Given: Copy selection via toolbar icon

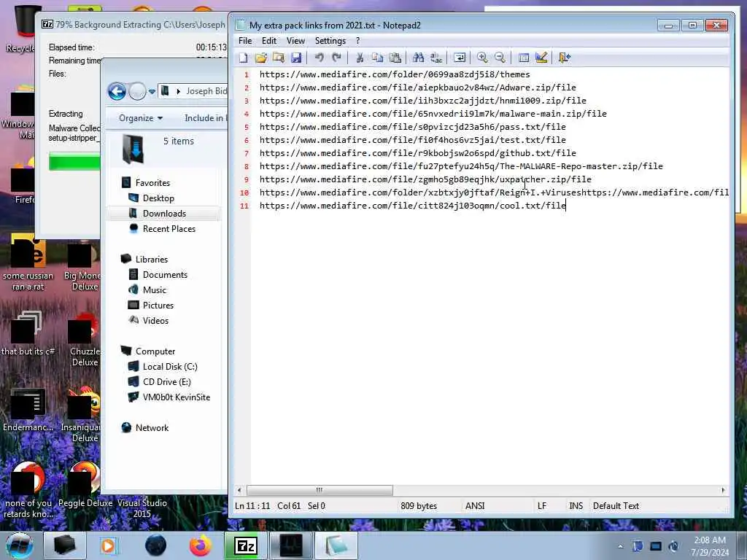Looking at the screenshot, I should click(377, 58).
